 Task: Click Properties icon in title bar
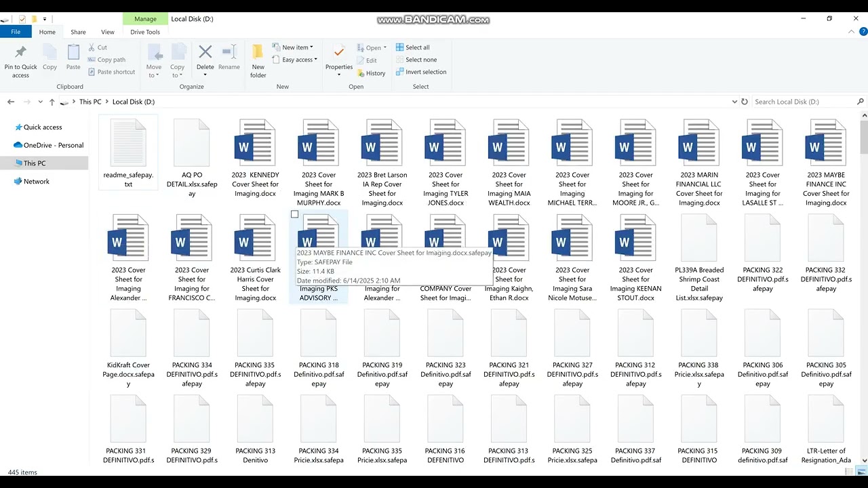click(x=22, y=19)
